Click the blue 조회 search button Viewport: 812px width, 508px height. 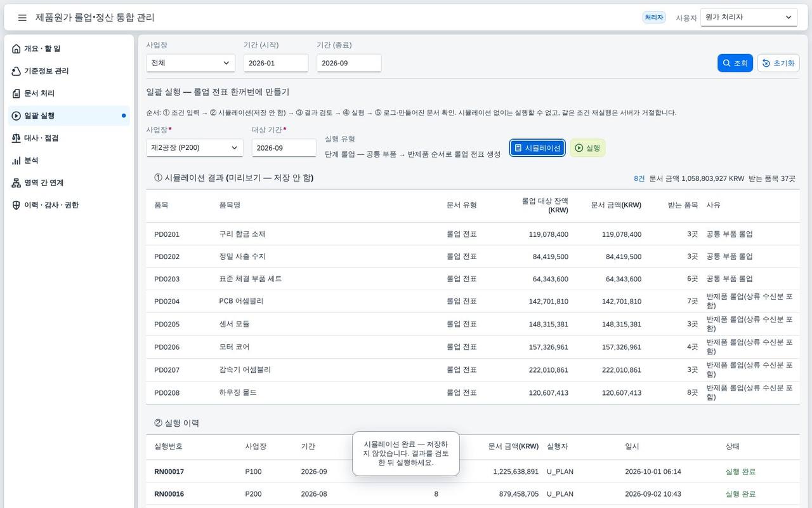(x=735, y=63)
